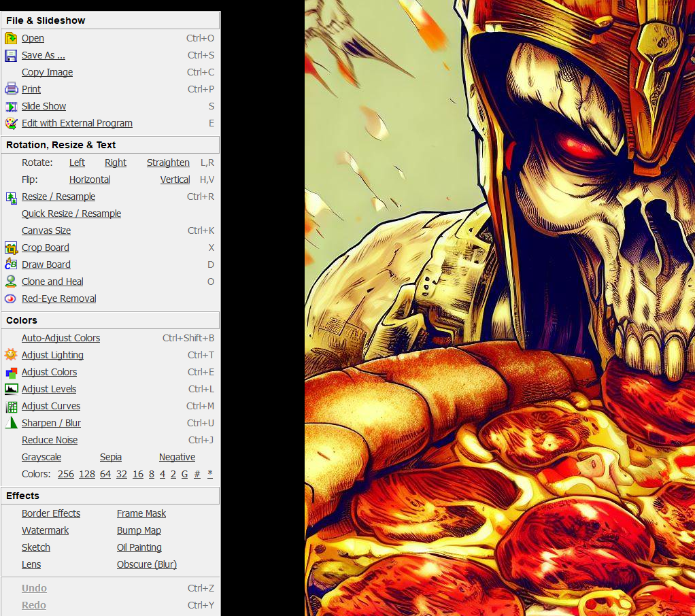Open the Crop Board
Screen dimensions: 695x616
coord(45,247)
